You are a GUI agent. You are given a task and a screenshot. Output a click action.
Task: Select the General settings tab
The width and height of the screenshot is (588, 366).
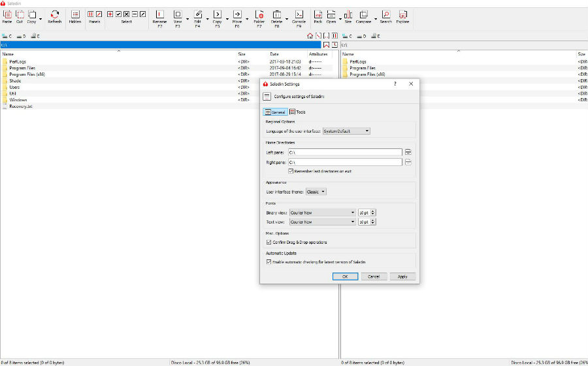pos(275,112)
